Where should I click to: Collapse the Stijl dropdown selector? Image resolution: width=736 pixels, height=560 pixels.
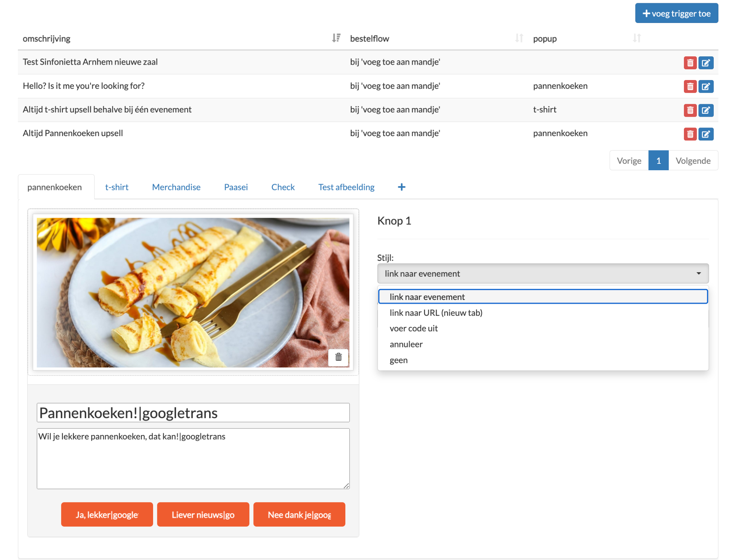pyautogui.click(x=543, y=274)
